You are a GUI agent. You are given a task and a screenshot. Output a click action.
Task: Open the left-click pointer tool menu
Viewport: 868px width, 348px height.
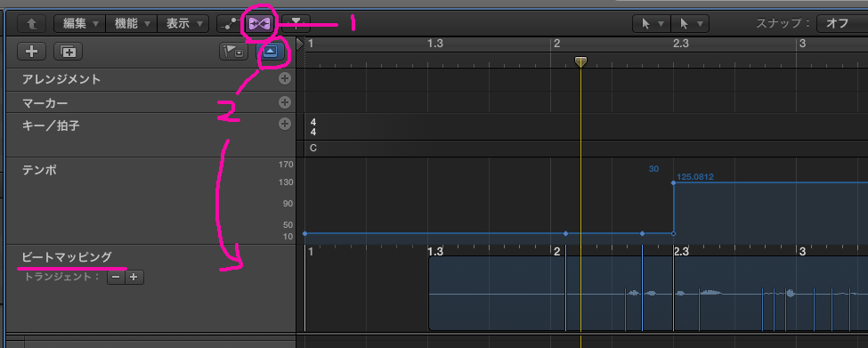(652, 23)
